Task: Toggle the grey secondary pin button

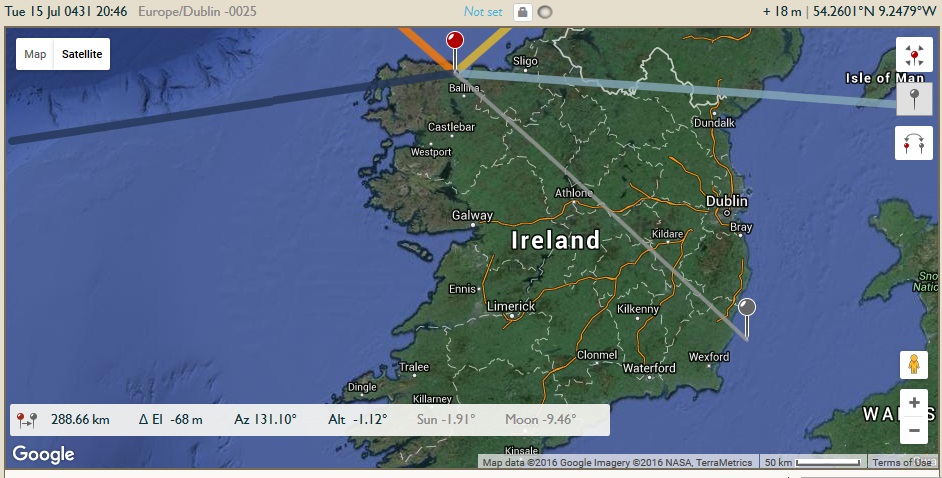Action: point(913,99)
